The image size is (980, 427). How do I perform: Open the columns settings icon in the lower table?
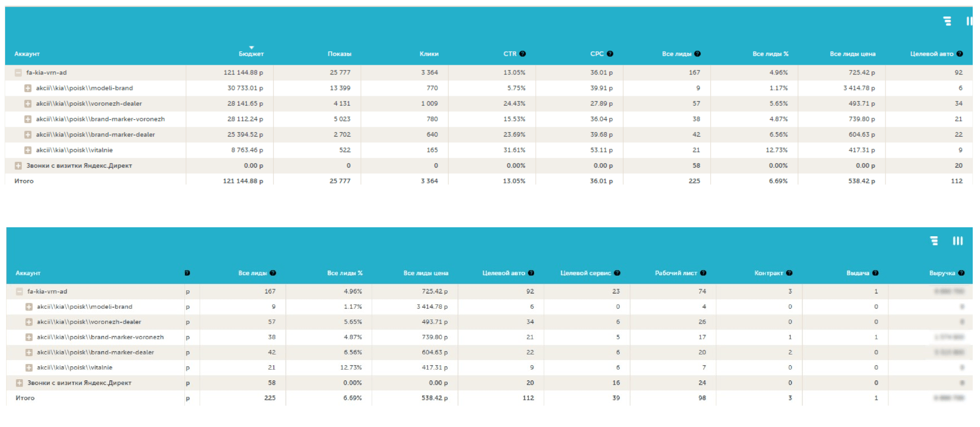(x=958, y=241)
